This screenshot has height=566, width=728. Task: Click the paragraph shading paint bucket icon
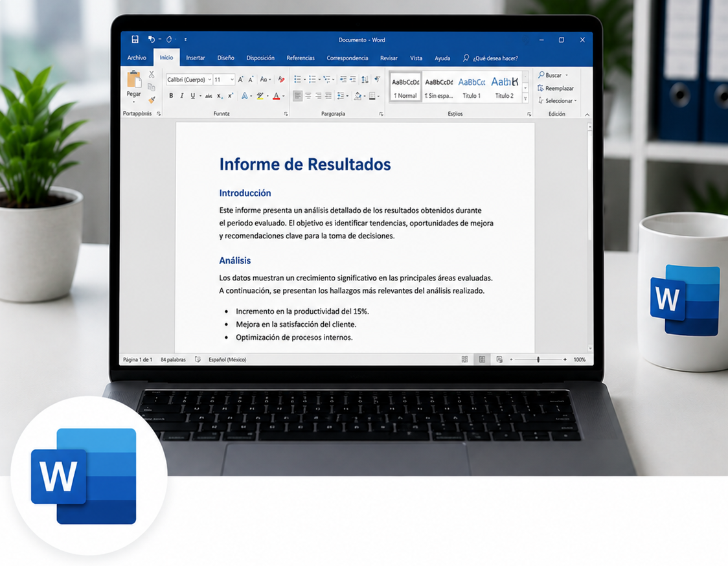(x=358, y=96)
